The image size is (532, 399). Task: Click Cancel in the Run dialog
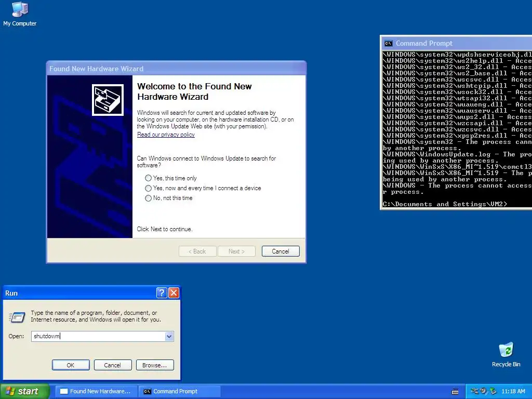point(113,365)
